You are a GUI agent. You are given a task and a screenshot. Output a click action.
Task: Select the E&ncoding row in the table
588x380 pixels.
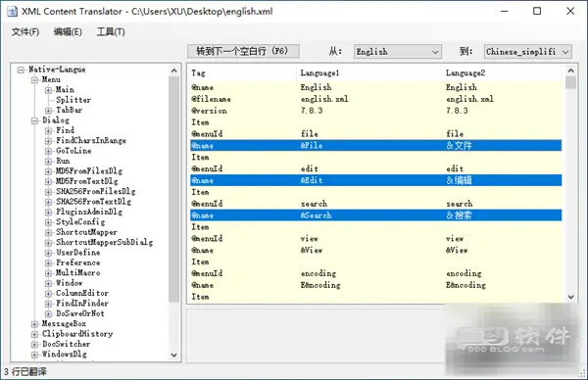point(375,285)
